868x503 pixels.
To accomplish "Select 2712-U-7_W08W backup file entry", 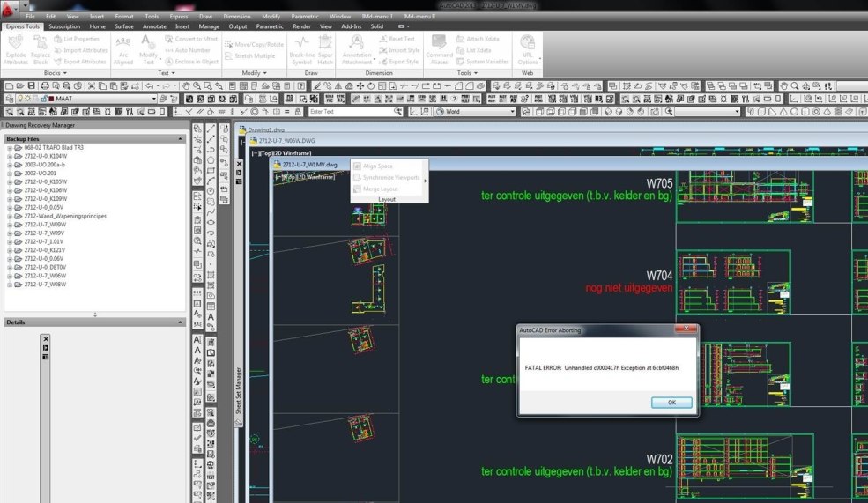I will [45, 285].
